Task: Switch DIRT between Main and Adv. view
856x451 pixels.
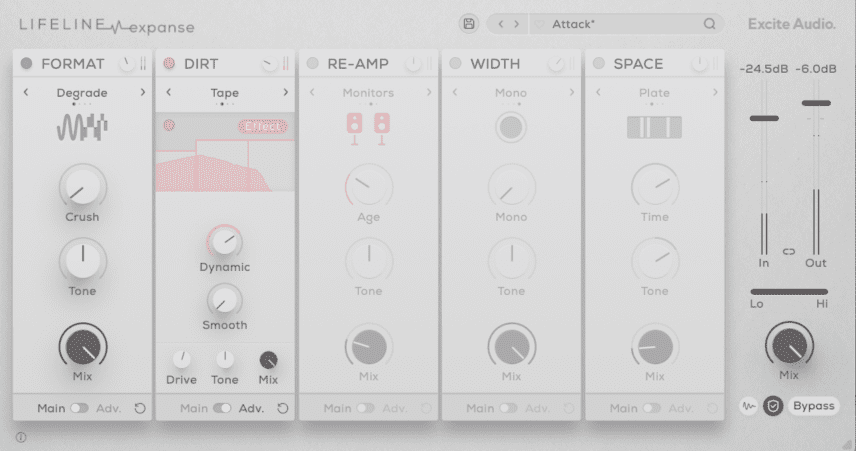Action: pyautogui.click(x=222, y=408)
